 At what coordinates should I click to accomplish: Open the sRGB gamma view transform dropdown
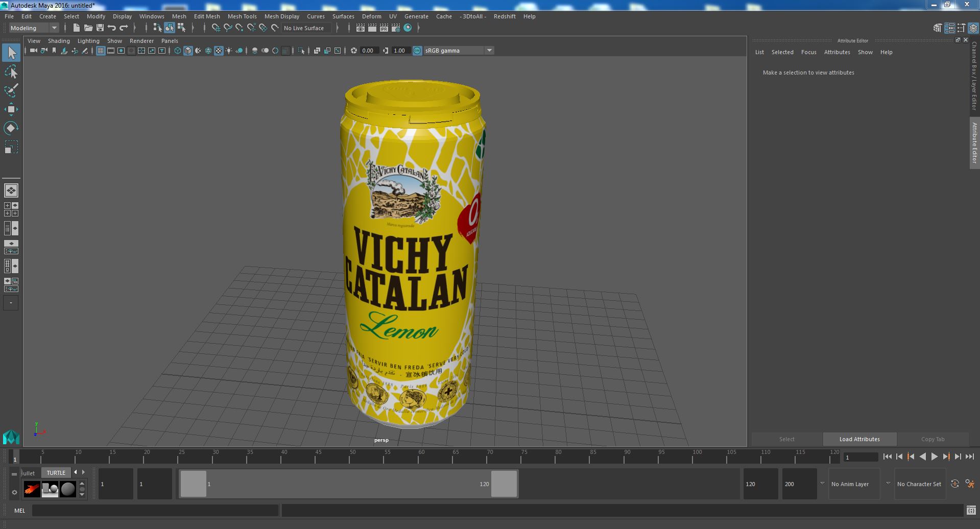[459, 51]
